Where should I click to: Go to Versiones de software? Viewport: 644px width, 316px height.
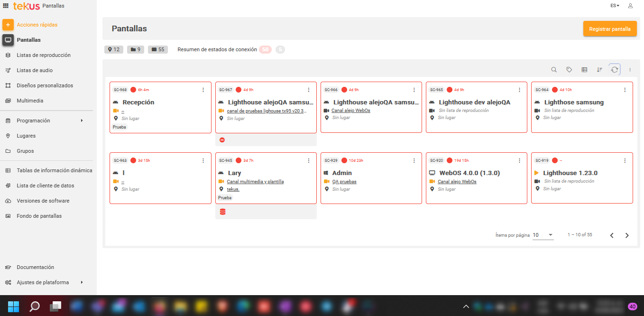43,201
